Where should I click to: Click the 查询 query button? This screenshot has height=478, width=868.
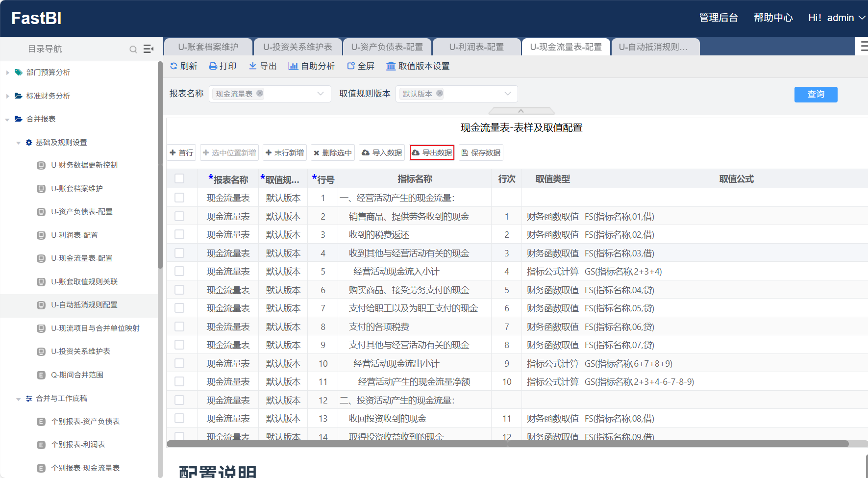(816, 94)
